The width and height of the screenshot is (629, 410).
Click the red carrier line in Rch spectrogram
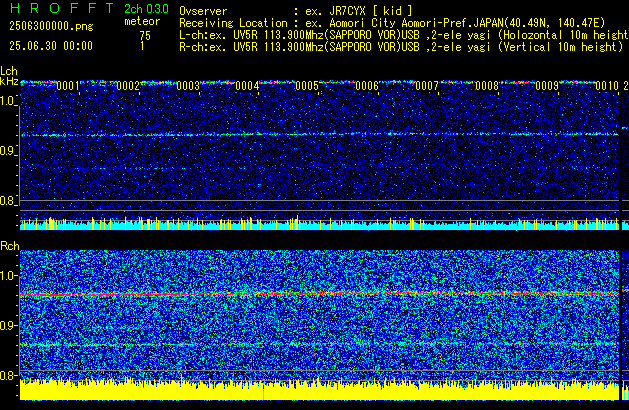(x=319, y=294)
